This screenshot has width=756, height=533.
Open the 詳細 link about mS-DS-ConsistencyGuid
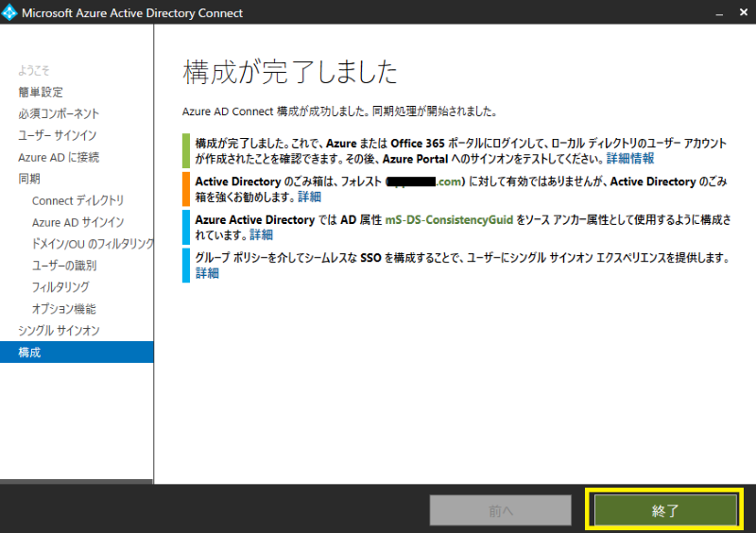click(x=262, y=235)
